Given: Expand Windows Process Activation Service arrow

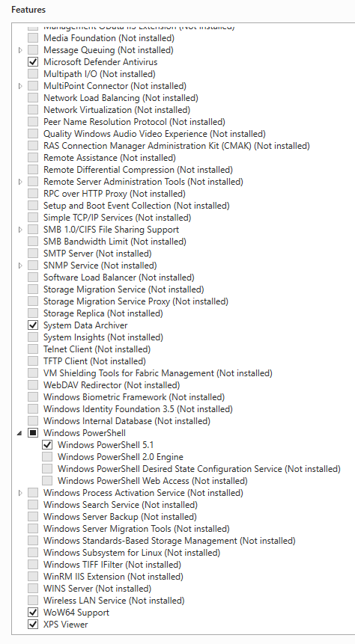Looking at the screenshot, I should 20,492.
